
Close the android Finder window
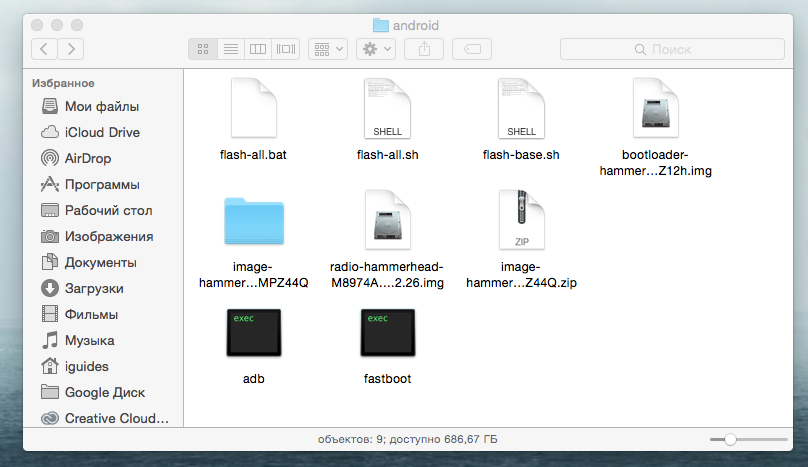pos(37,25)
